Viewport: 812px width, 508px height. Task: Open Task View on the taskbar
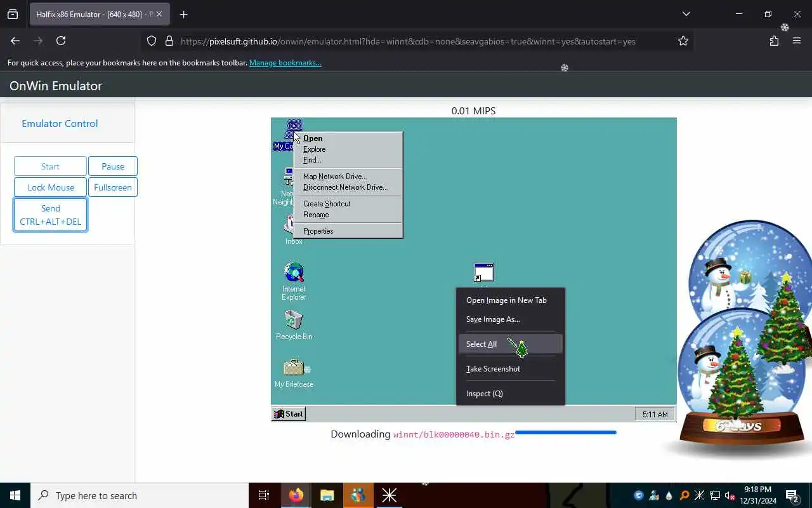[x=264, y=495]
